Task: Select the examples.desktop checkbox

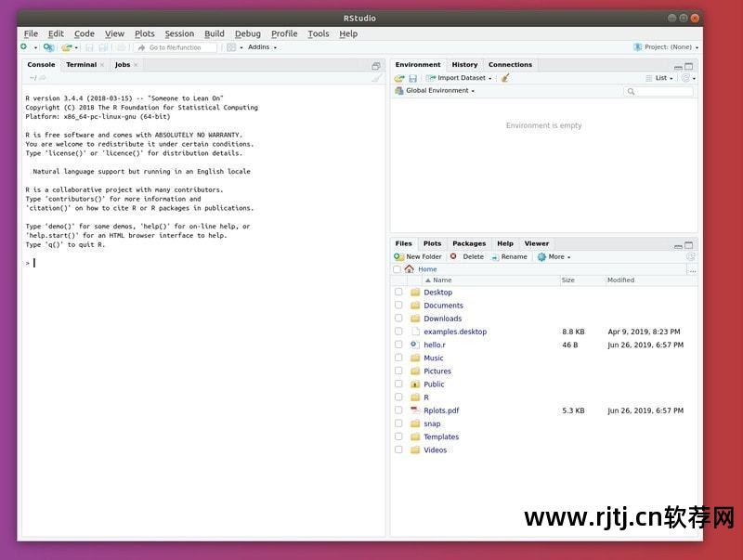Action: [x=398, y=332]
